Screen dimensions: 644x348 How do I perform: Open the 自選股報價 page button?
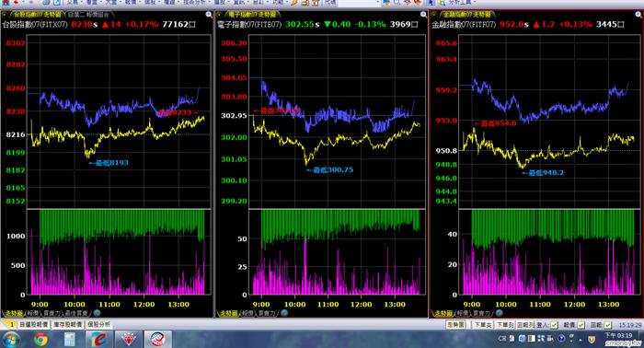point(34,325)
